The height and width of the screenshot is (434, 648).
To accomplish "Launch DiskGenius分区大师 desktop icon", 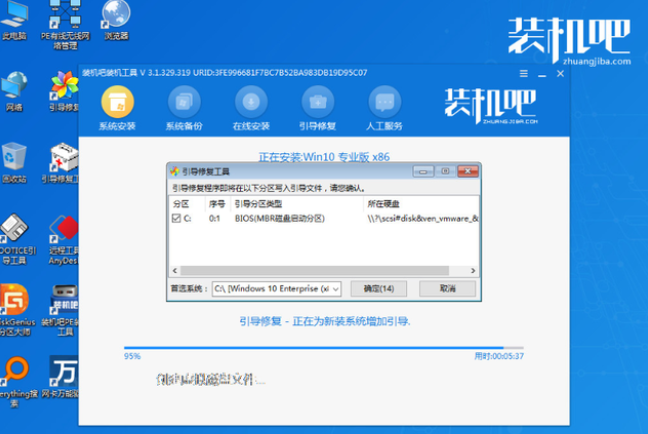I will coord(17,310).
